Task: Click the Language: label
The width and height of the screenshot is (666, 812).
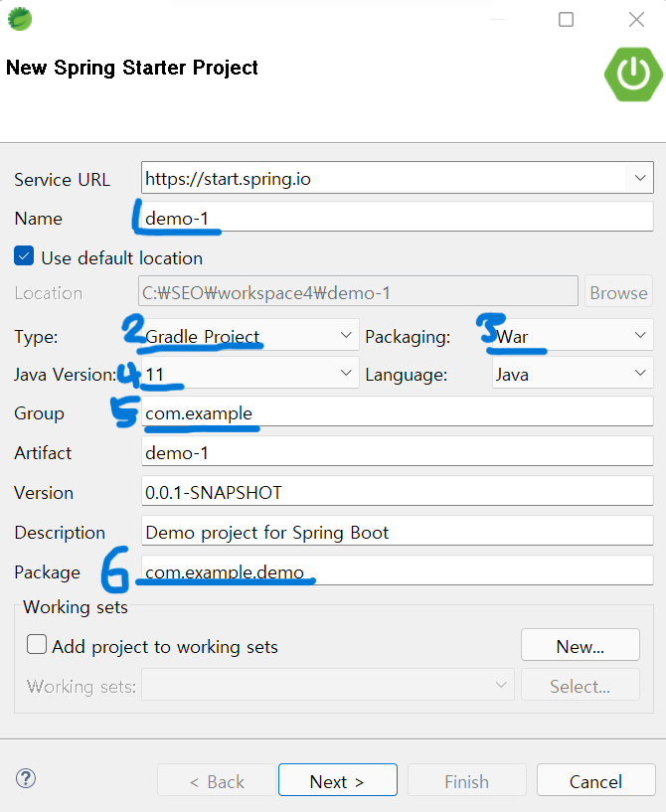Action: pos(406,375)
